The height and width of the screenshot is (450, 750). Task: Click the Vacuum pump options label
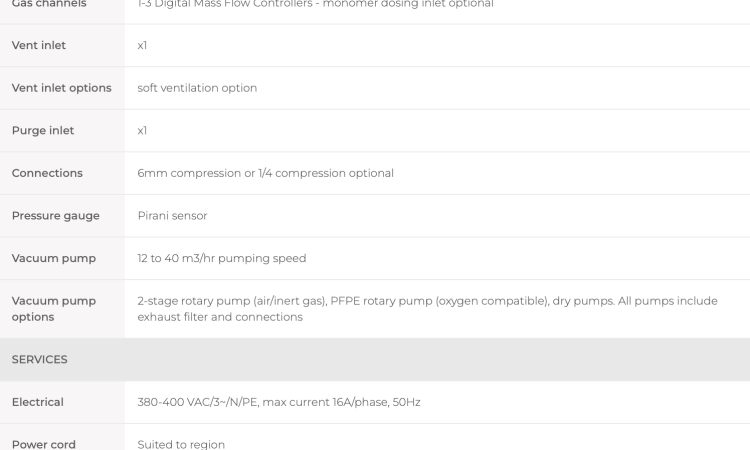pos(54,309)
